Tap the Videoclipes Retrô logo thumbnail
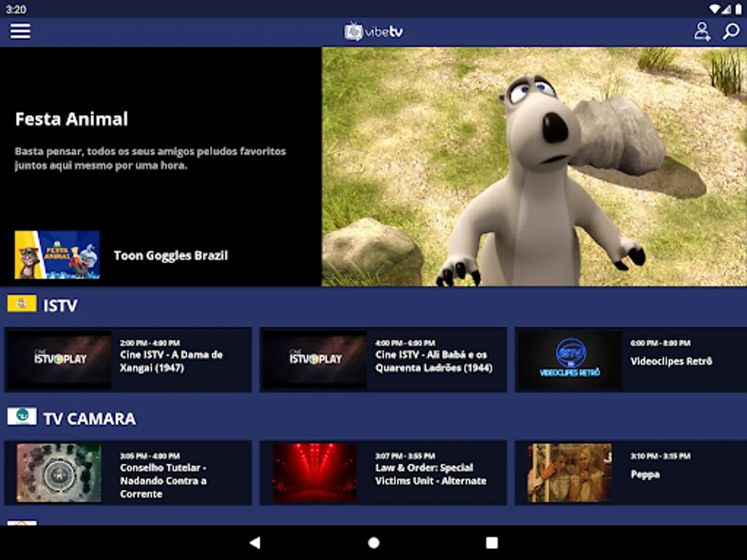 [x=570, y=360]
